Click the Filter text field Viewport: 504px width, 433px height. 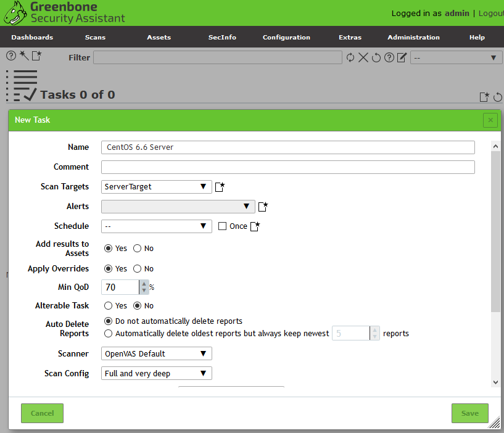[x=218, y=57]
